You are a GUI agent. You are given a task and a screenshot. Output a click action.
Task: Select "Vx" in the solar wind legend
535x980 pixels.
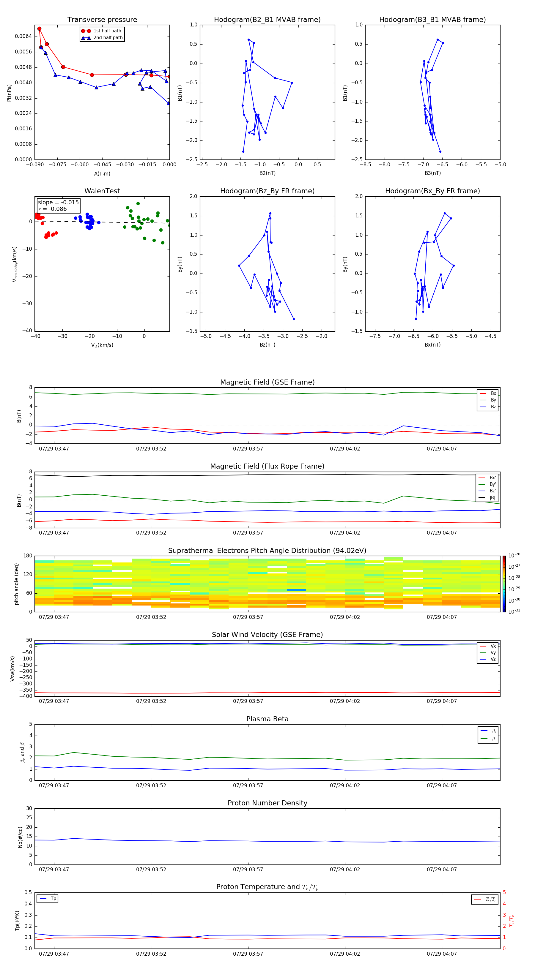pyautogui.click(x=488, y=646)
